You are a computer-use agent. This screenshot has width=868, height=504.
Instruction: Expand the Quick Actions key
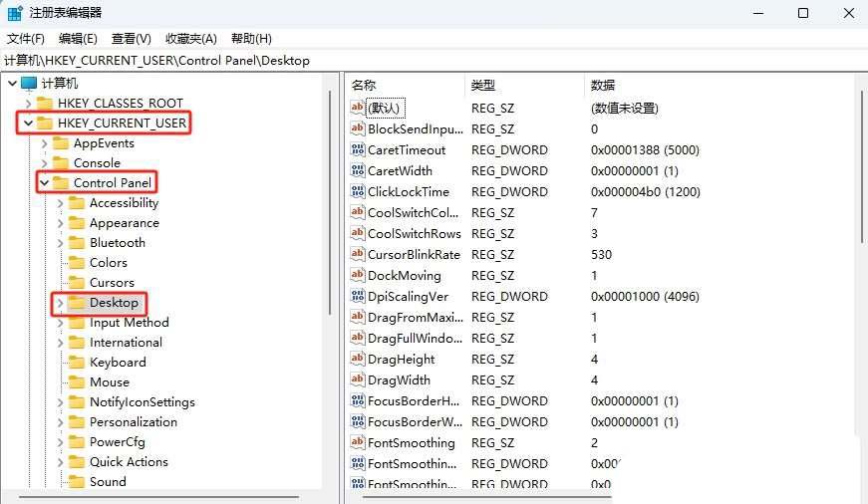[x=61, y=462]
